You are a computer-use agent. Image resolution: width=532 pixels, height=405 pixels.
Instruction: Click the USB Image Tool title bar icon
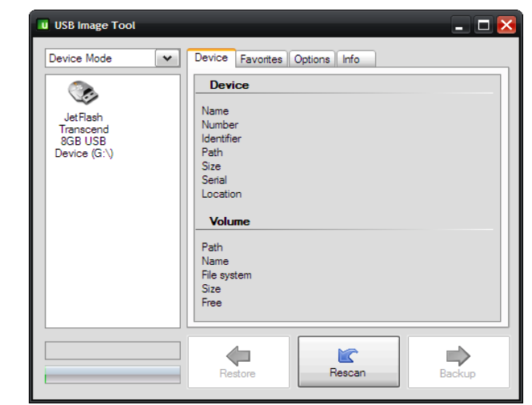point(43,25)
